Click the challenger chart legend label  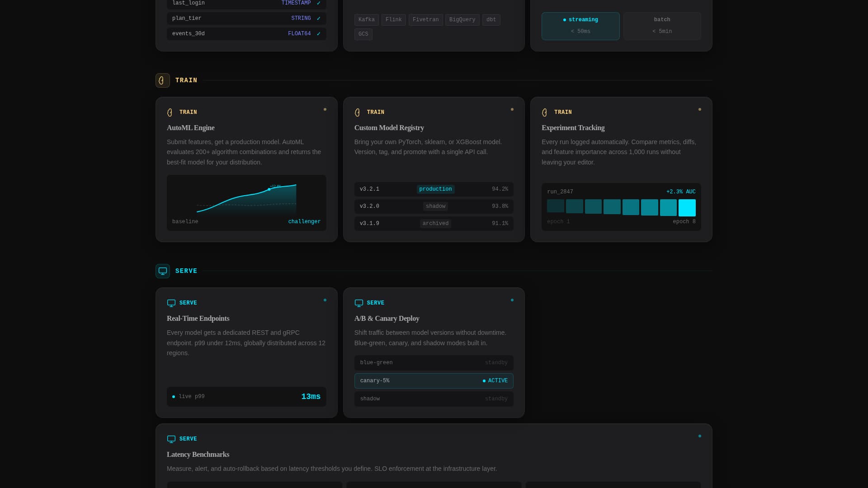304,222
